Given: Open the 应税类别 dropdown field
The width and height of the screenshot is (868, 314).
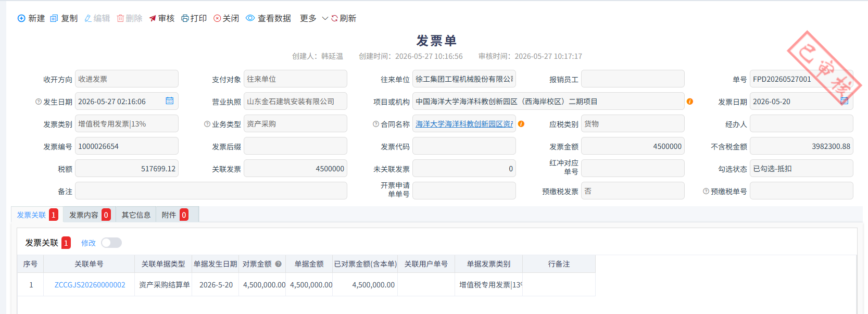Looking at the screenshot, I should 633,124.
